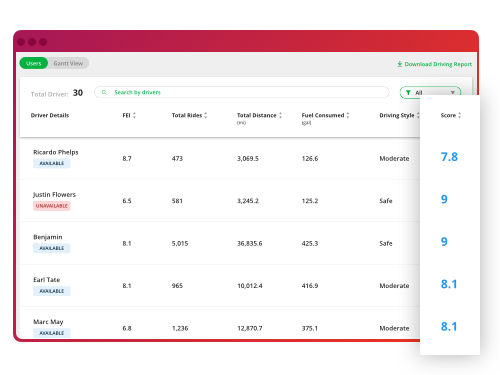
Task: Click the search magnifier icon
Action: 104,92
